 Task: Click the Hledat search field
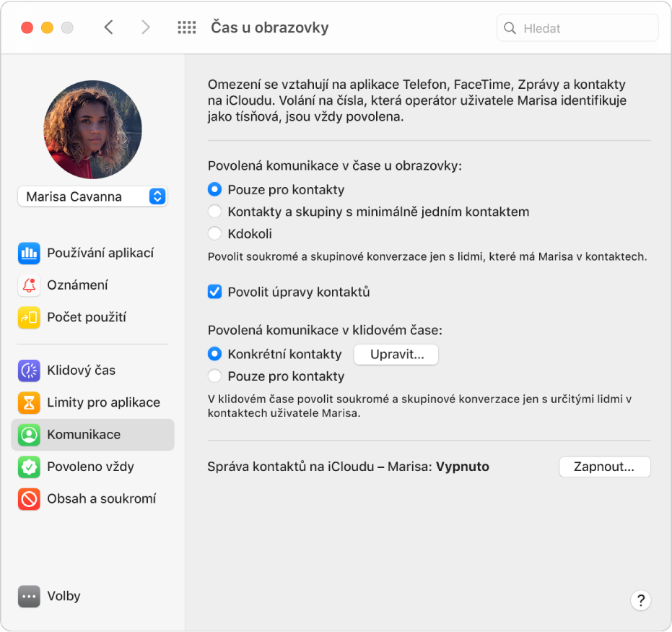[577, 27]
